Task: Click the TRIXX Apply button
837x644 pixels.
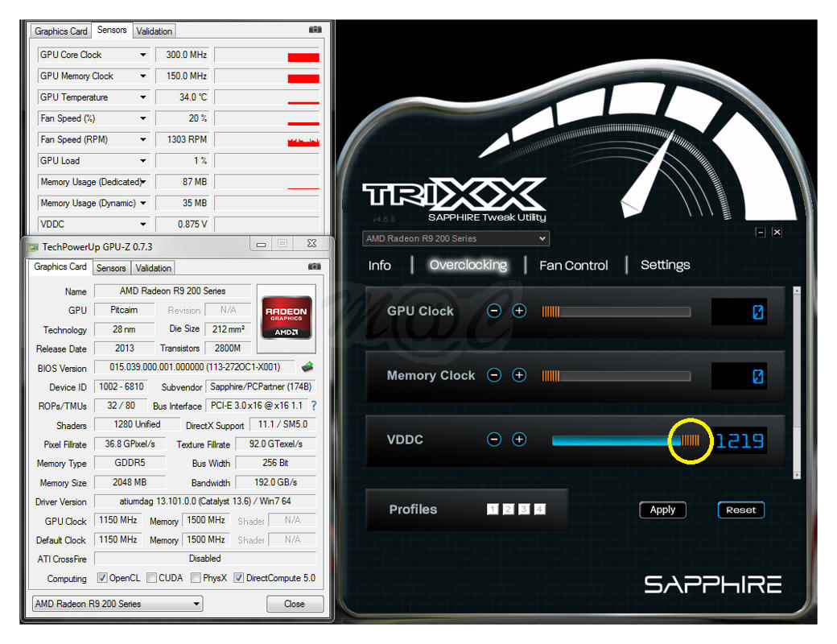Action: pos(662,510)
